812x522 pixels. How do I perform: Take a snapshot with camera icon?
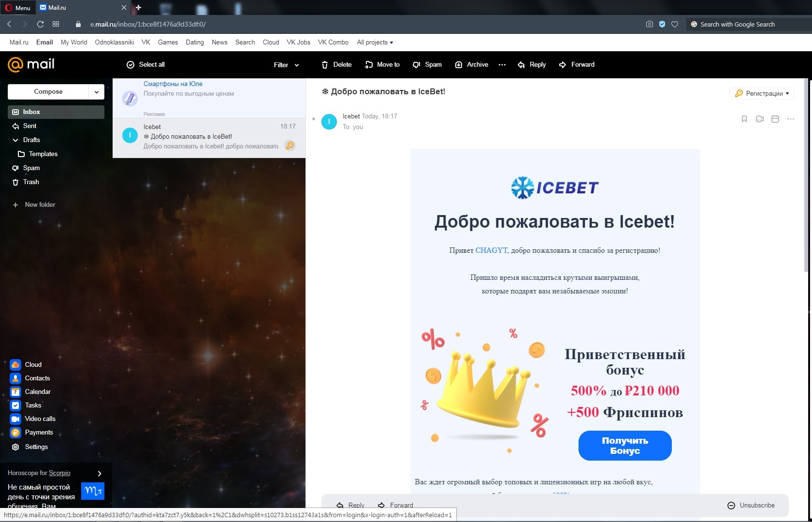coord(650,24)
